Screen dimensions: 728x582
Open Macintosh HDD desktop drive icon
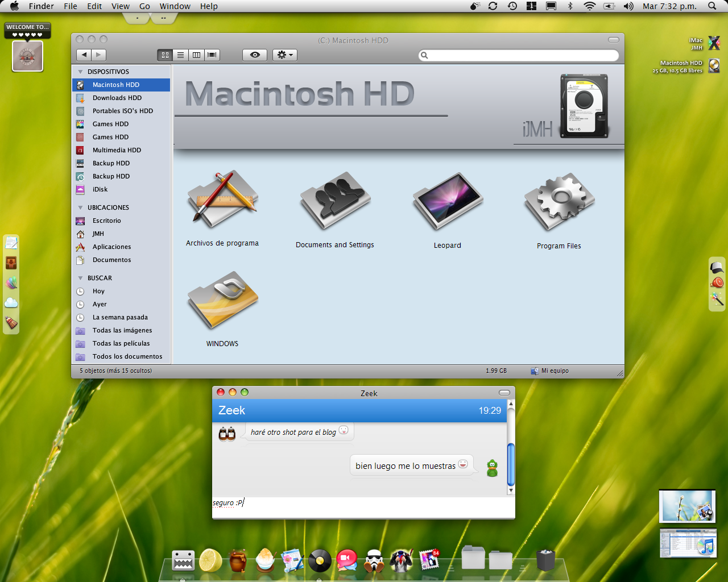tap(714, 66)
